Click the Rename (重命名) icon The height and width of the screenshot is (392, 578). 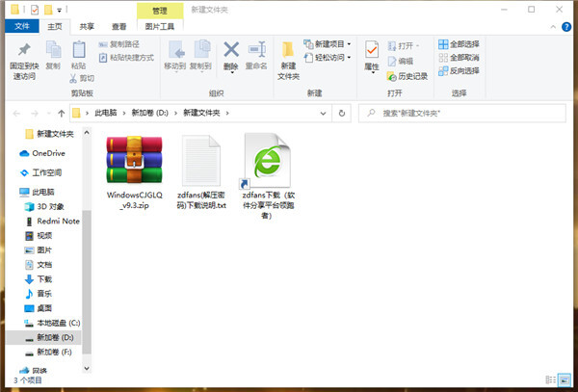click(x=256, y=49)
